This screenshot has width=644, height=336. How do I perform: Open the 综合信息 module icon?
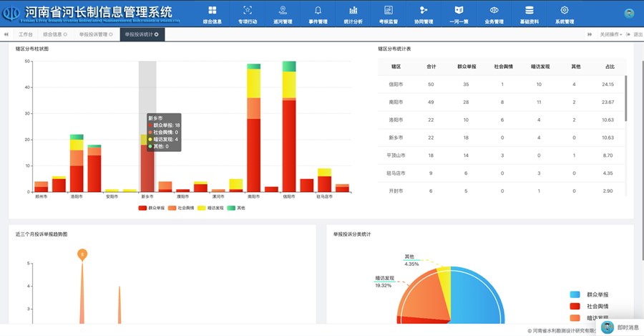coord(212,10)
